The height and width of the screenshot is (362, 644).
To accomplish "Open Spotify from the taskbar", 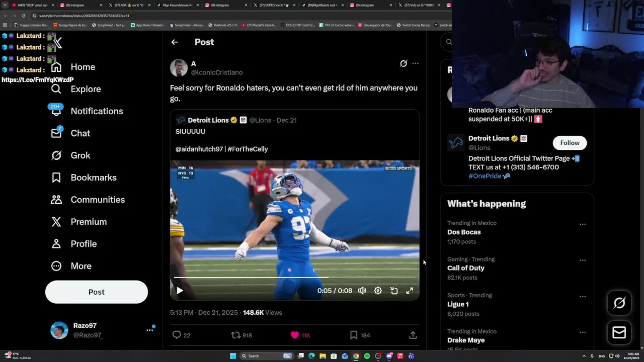I will click(x=367, y=356).
